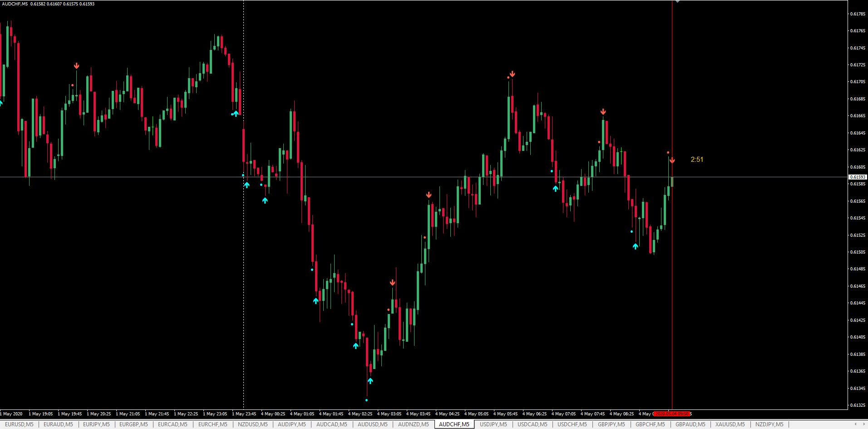
Task: Open the USDCAD,M5 tab
Action: tap(532, 424)
